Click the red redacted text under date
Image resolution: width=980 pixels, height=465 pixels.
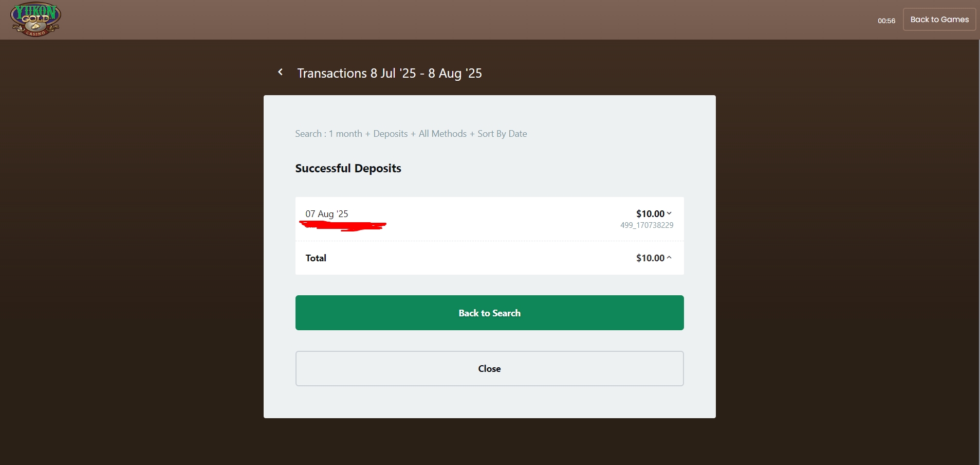click(343, 225)
